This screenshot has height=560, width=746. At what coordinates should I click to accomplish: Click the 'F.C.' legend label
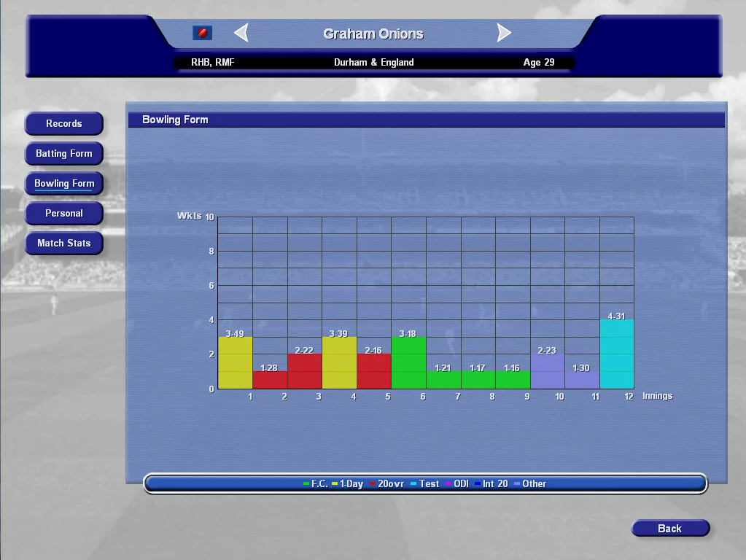point(319,484)
